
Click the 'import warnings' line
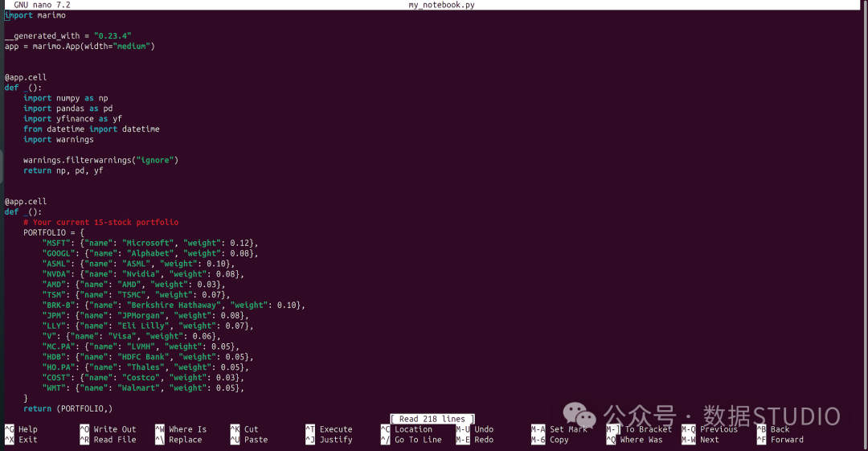[59, 140]
